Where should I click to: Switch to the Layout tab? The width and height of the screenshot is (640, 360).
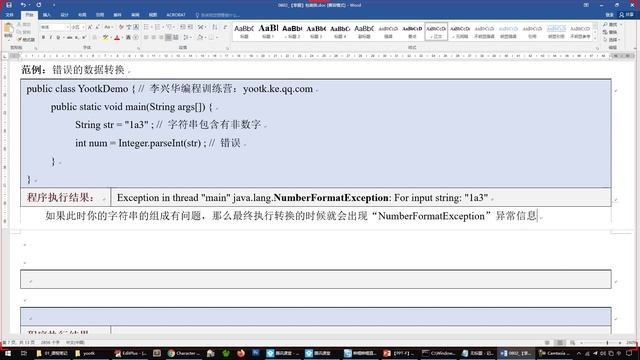pos(82,15)
